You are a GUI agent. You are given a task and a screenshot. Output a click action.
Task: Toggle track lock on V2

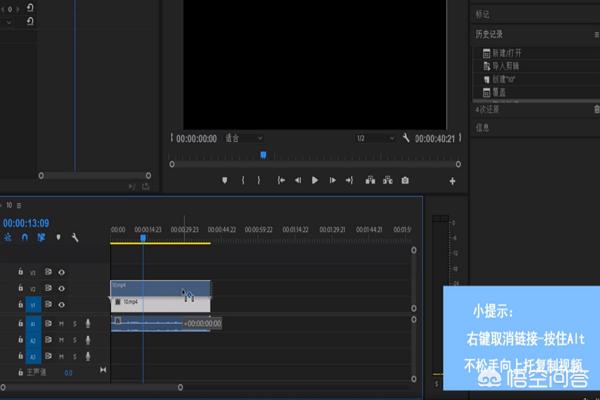pos(21,288)
